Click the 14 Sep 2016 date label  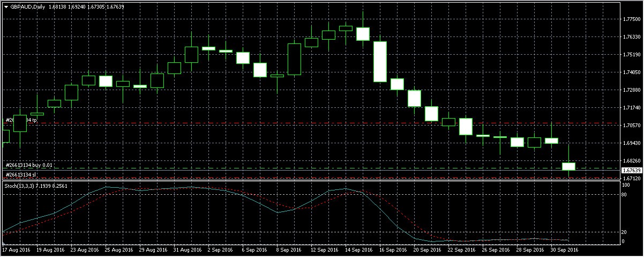tap(360, 250)
